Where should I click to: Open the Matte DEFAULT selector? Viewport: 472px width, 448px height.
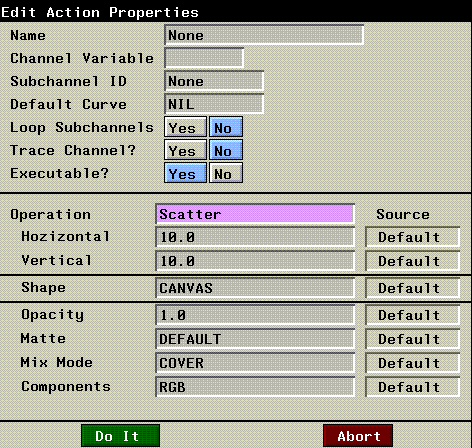255,339
